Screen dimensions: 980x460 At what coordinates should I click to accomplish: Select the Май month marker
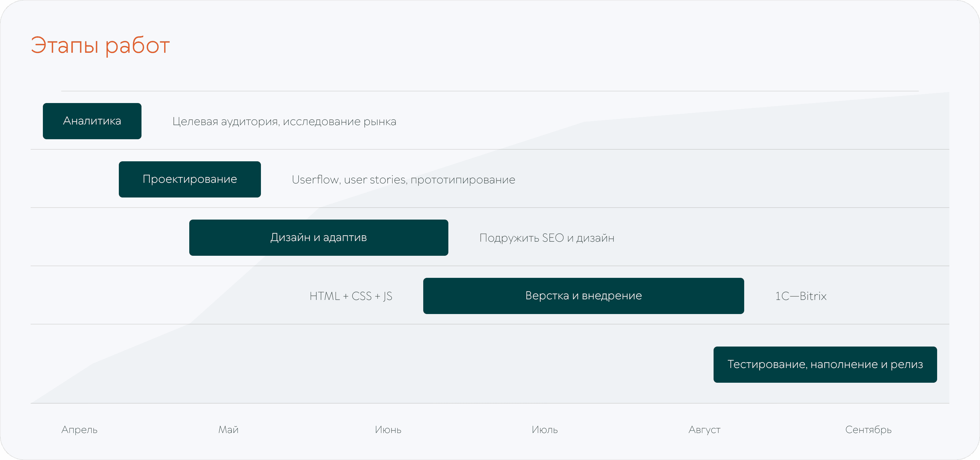(x=228, y=430)
